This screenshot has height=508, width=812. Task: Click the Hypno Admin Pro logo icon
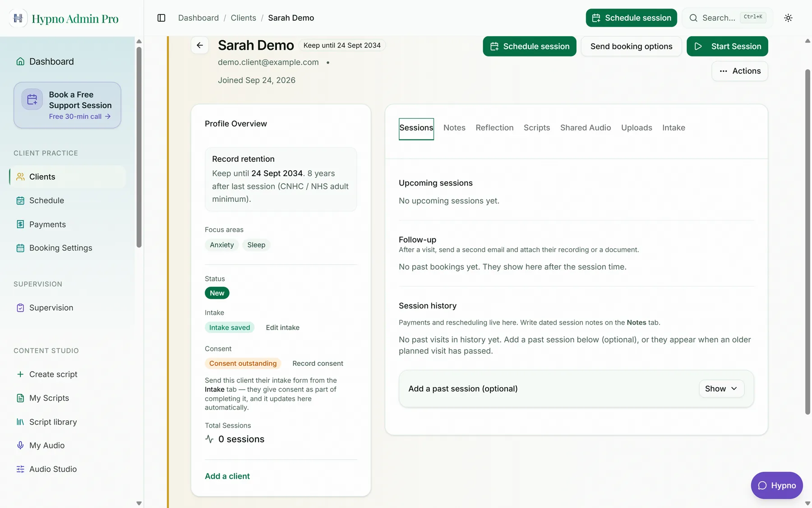[18, 18]
